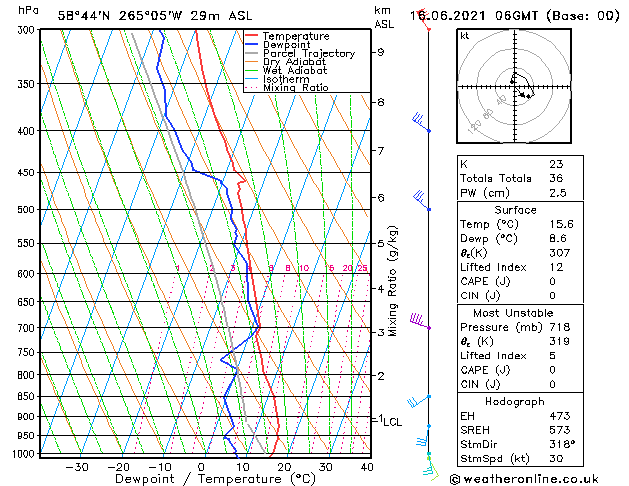Click the gray Parcel Trajectory legend line
This screenshot has width=629, height=486.
pyautogui.click(x=252, y=53)
